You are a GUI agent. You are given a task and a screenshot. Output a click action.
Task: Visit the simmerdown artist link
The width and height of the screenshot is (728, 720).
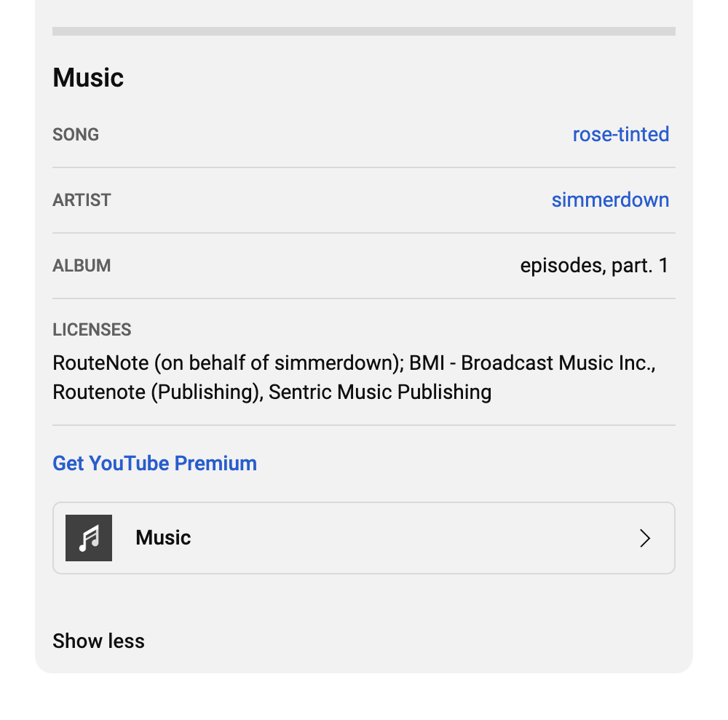pos(610,200)
